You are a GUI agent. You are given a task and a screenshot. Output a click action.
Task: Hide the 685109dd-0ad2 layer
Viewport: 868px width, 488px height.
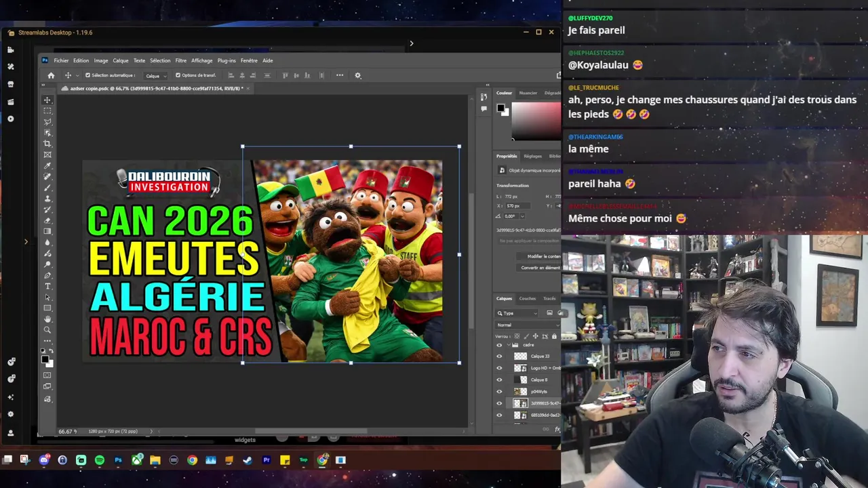(500, 415)
